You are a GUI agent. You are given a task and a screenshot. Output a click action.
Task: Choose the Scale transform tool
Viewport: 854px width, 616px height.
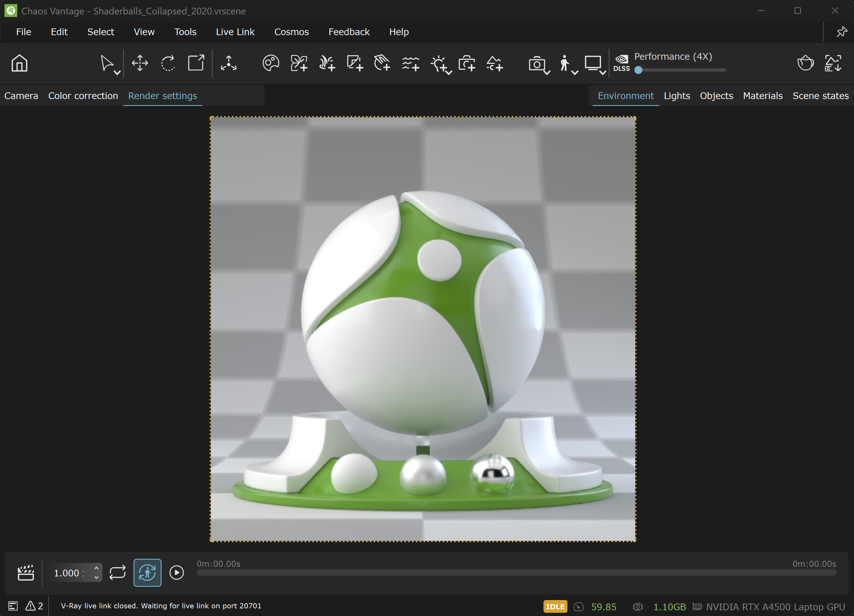(x=196, y=63)
